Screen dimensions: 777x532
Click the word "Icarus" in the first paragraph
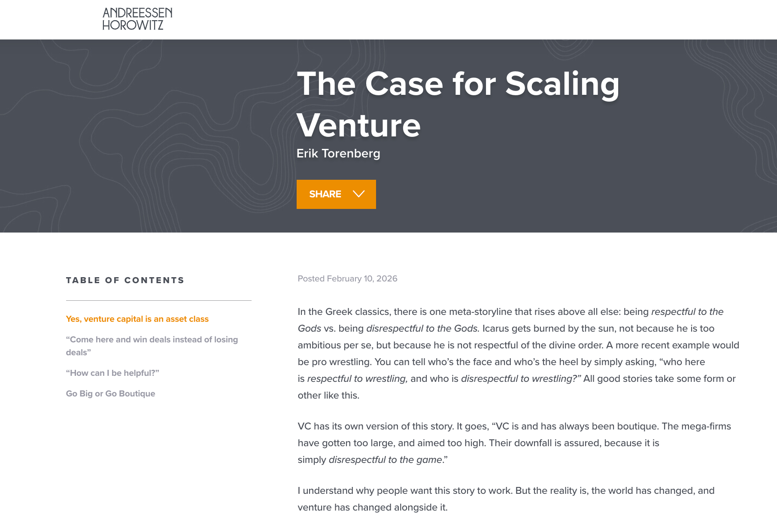tap(496, 328)
